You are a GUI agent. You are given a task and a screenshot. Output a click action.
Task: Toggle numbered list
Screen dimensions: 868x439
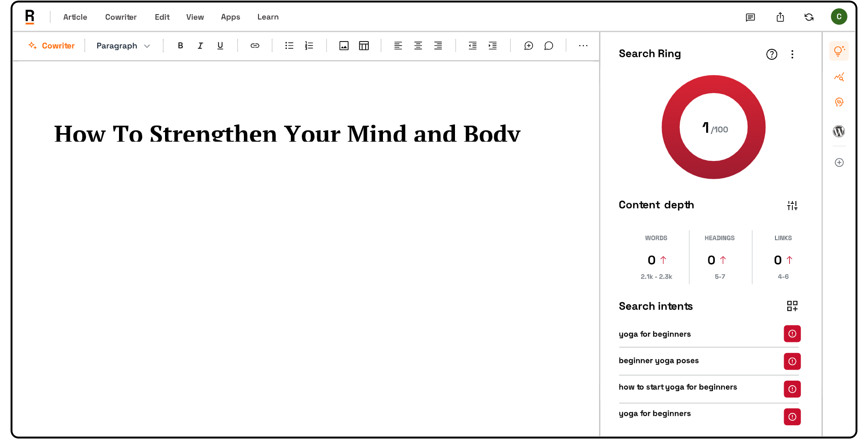pos(309,46)
